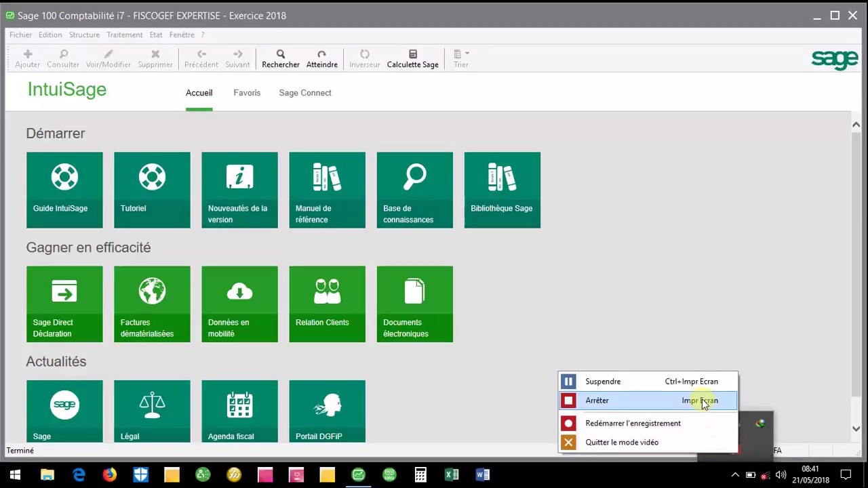
Task: Click the Ajouter toolbar button
Action: 28,58
